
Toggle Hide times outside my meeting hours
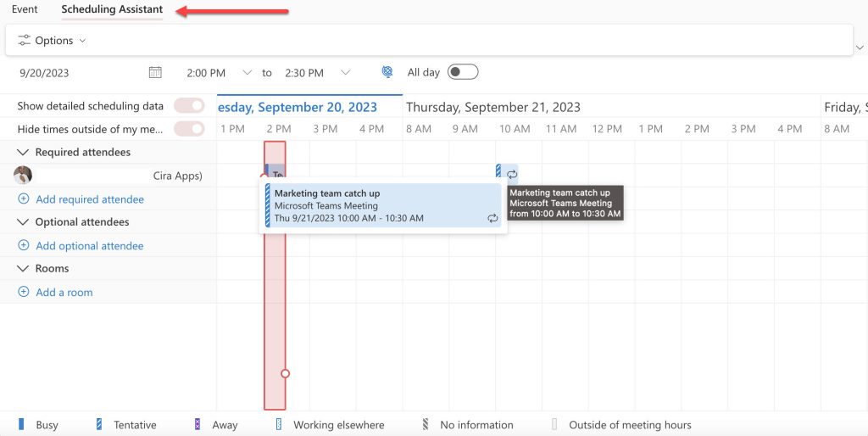pyautogui.click(x=189, y=129)
